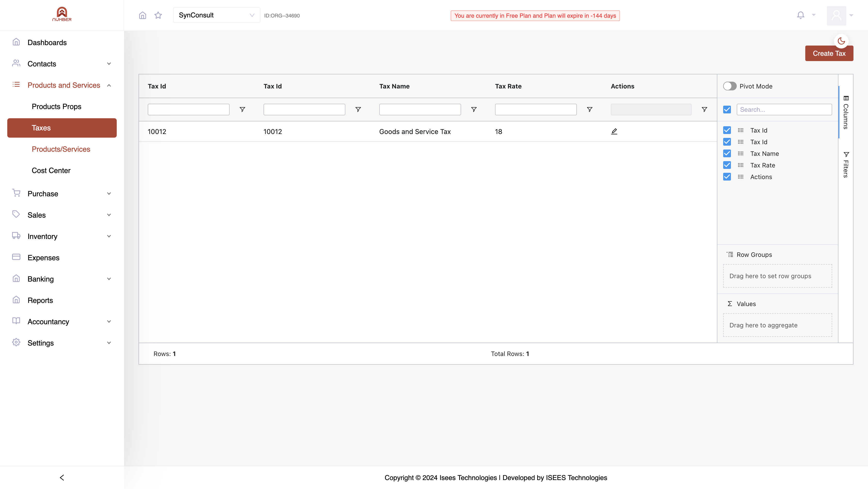Uncheck the Actions column checkbox
868x489 pixels.
pos(727,177)
